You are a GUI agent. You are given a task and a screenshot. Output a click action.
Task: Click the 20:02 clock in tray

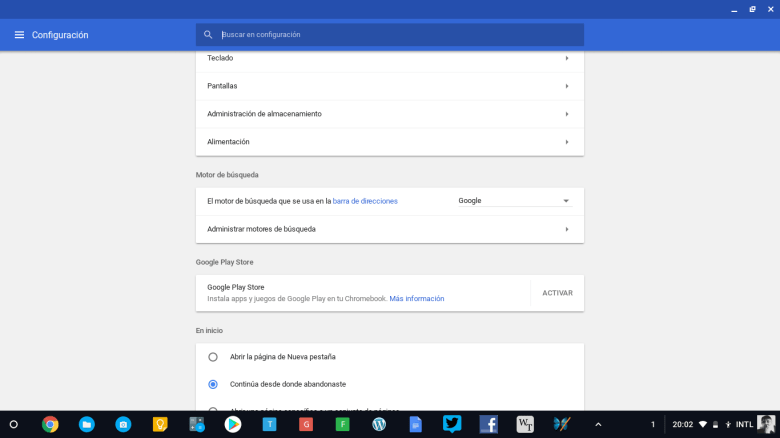coord(682,425)
